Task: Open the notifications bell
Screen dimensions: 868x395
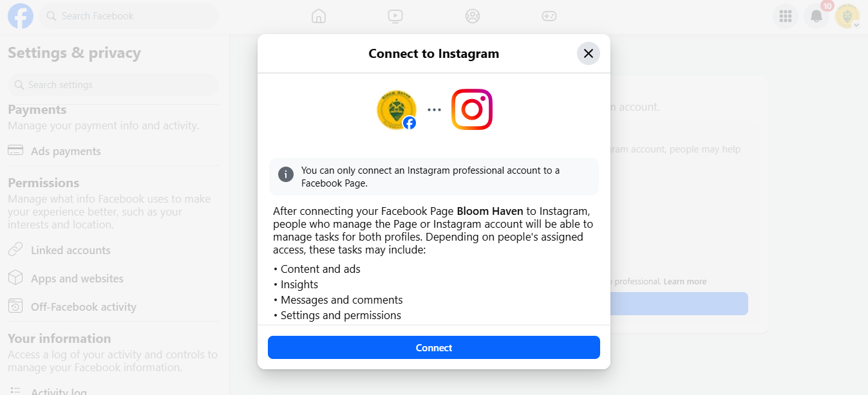Action: (816, 17)
